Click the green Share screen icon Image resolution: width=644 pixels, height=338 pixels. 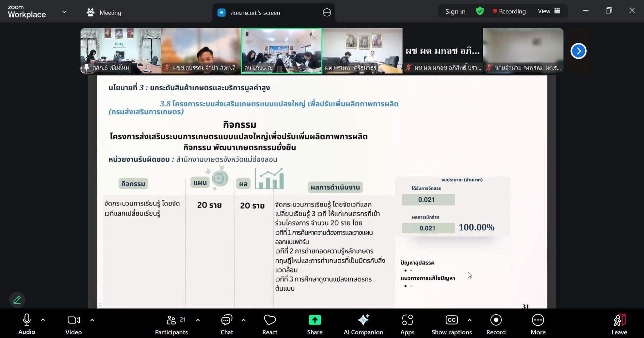314,320
